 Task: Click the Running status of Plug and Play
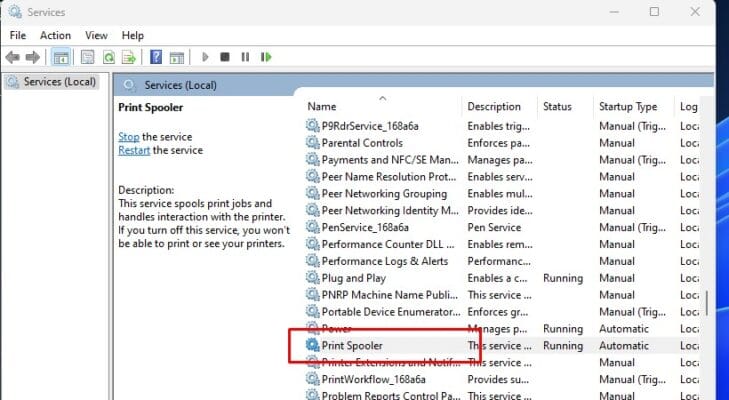(x=563, y=278)
